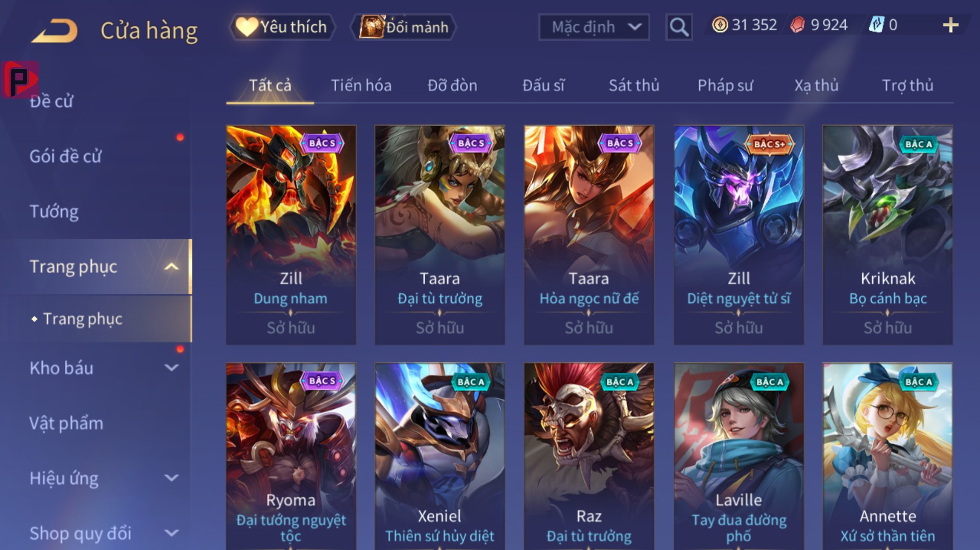
Task: Expand the Hiệu ứng sidebar section
Action: 172,478
